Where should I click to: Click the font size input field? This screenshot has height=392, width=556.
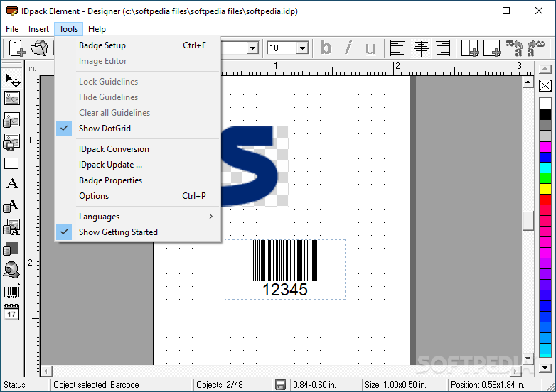click(x=282, y=48)
